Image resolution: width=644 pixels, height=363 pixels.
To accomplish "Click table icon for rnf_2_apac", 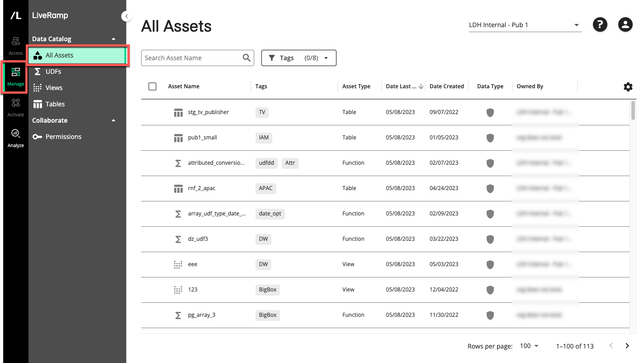I will coord(178,188).
